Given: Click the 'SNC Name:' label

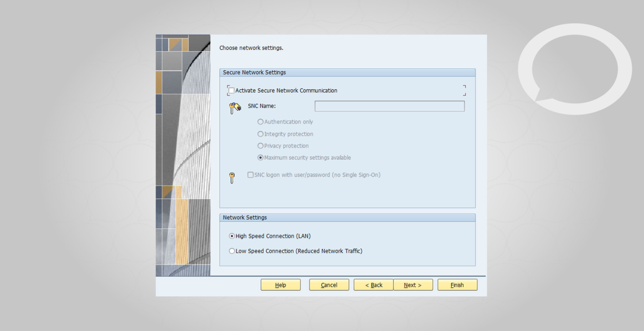Looking at the screenshot, I should coord(262,106).
